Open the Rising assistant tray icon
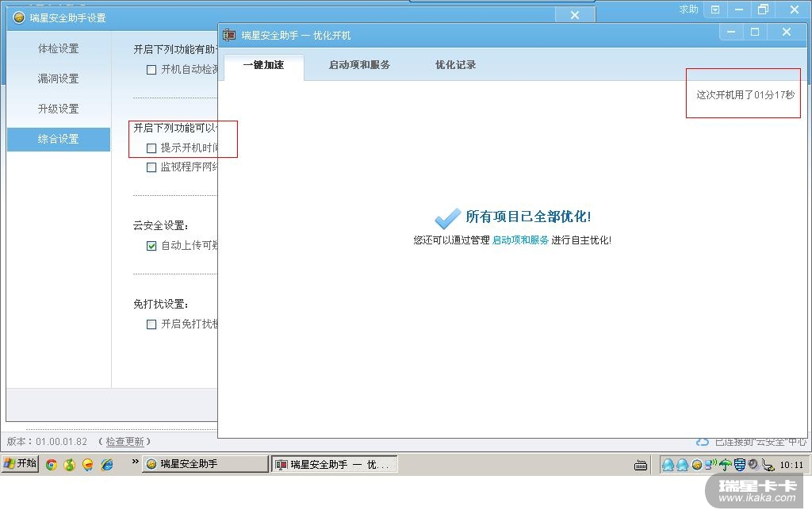Image resolution: width=812 pixels, height=514 pixels. click(x=697, y=465)
